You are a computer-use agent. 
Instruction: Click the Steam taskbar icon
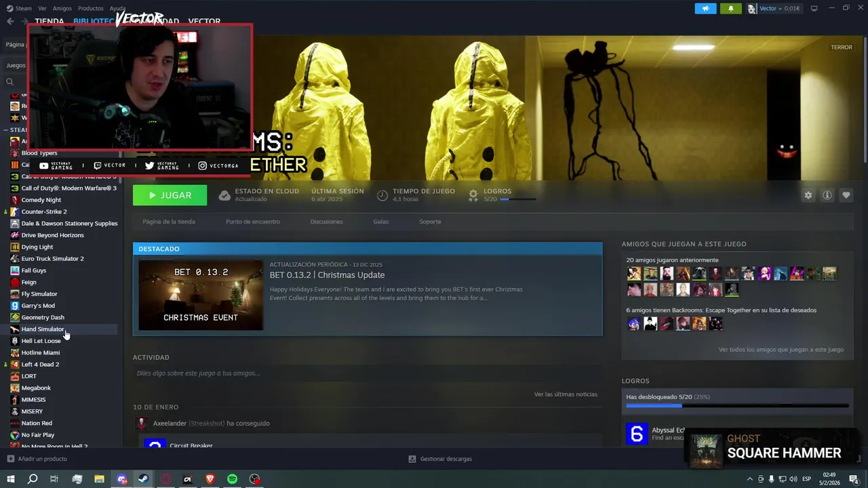143,479
